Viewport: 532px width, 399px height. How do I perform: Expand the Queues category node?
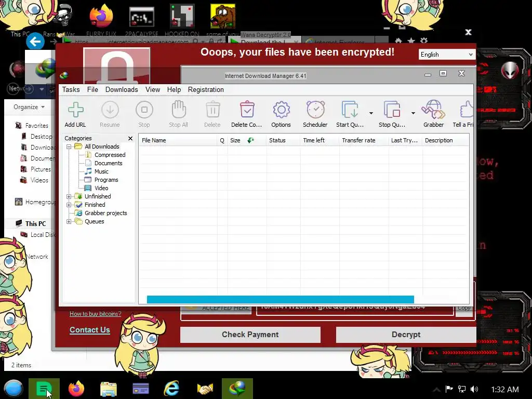click(69, 221)
